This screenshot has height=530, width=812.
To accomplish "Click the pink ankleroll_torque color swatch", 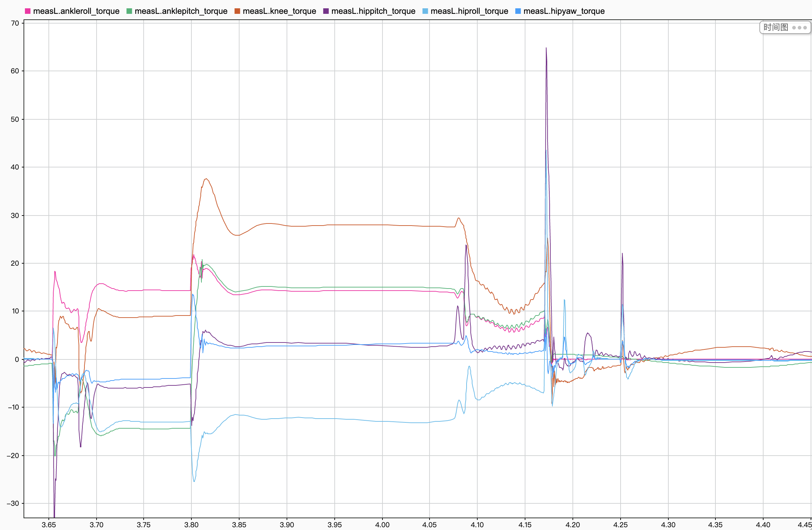I will (x=28, y=11).
